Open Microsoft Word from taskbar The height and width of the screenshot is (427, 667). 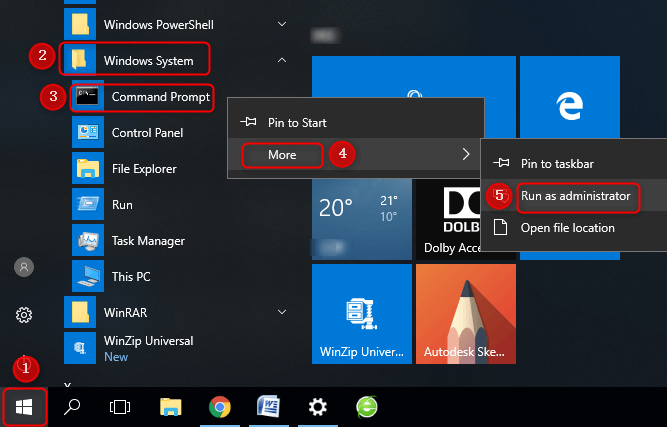269,407
